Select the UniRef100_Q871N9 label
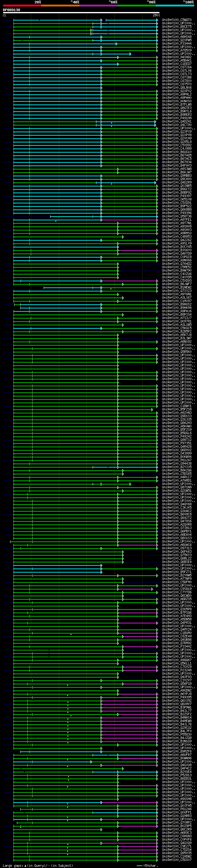This screenshot has width=197, height=868. point(176,487)
